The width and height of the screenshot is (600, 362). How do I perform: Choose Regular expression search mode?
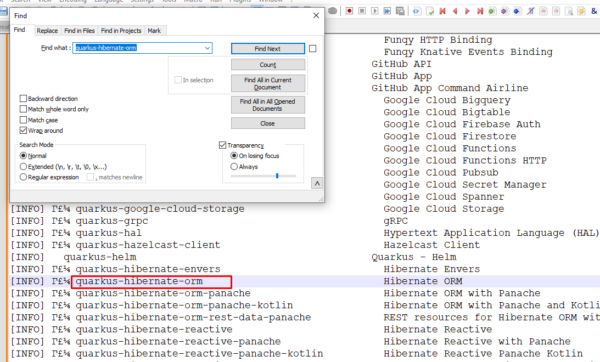(23, 177)
